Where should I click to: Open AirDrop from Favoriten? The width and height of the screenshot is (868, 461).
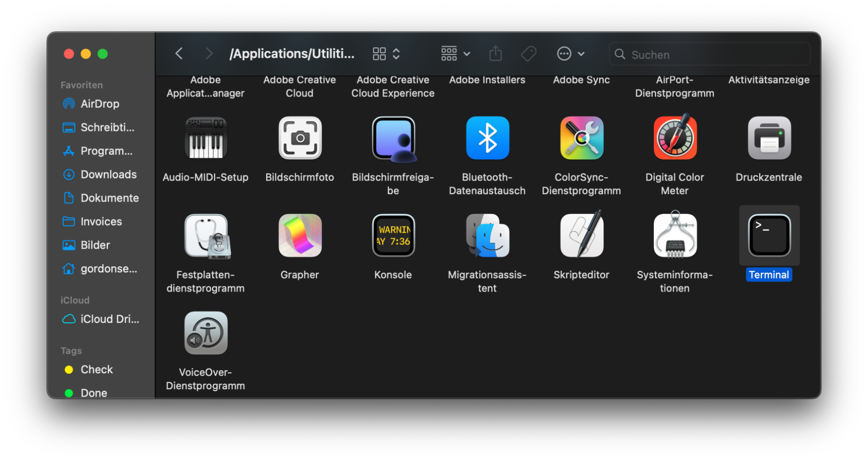(100, 104)
